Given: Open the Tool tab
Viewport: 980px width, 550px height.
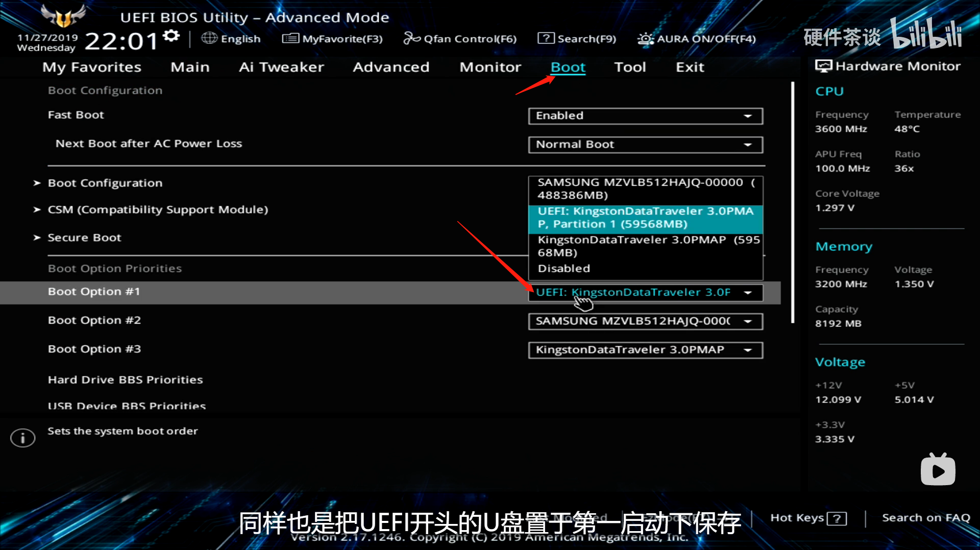Looking at the screenshot, I should [x=630, y=67].
